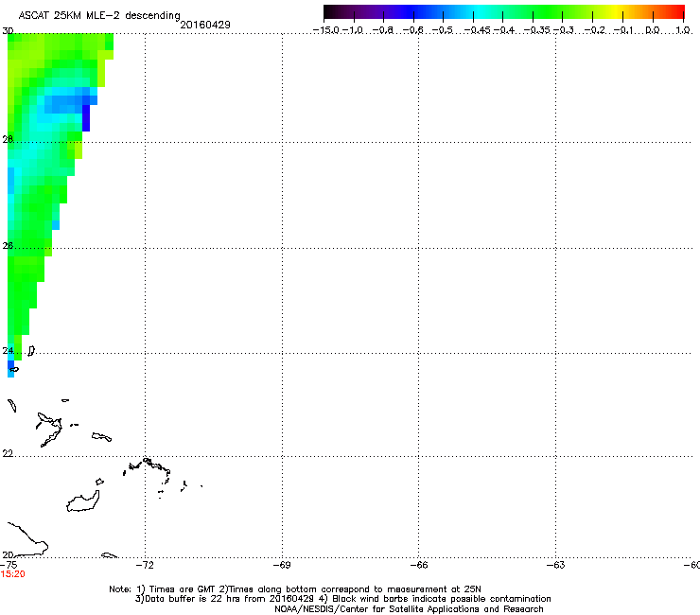Click the '22' latitude axis label
700x615 pixels.
pos(8,454)
